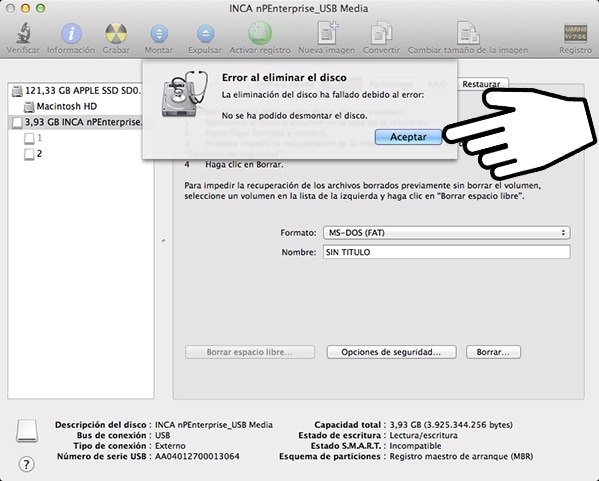Click the serial number AA04012700013064

(197, 457)
